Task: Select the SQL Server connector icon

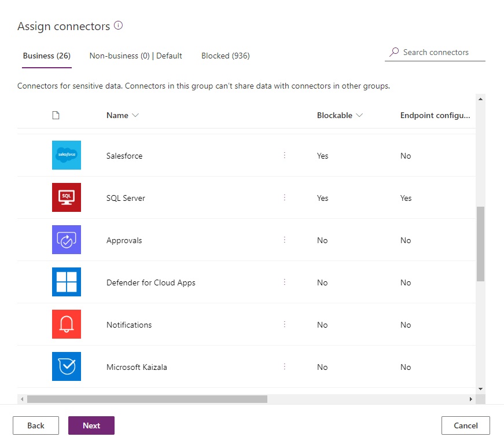Action: pos(67,197)
